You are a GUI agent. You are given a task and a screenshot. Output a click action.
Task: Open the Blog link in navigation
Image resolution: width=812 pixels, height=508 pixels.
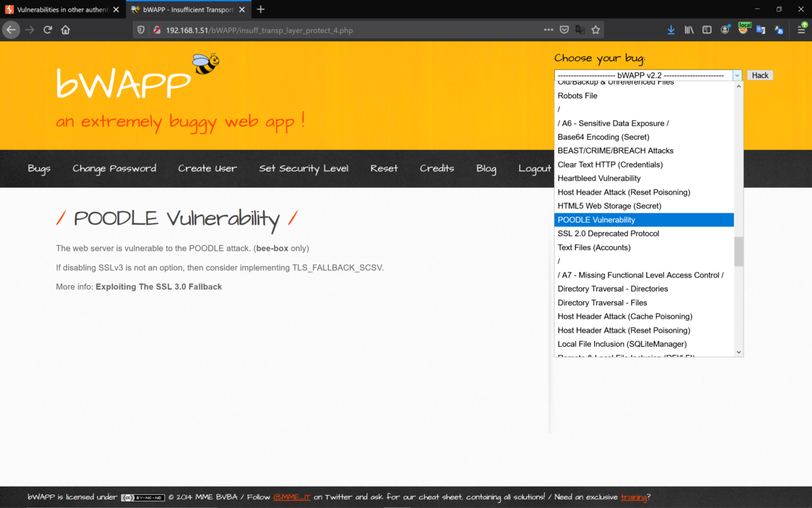pos(487,169)
